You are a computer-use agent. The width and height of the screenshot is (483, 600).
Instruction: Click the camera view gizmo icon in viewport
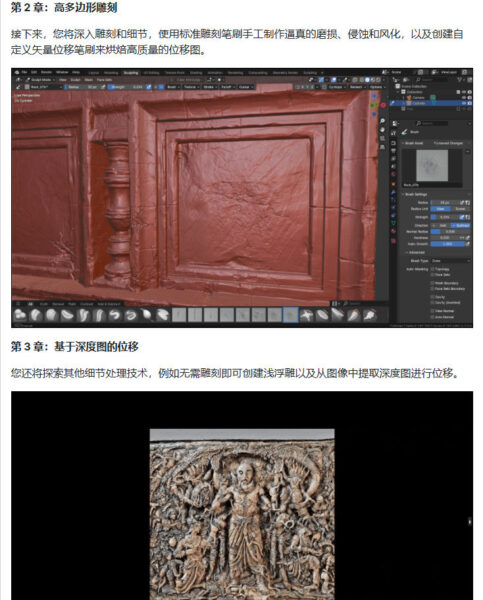[x=382, y=139]
